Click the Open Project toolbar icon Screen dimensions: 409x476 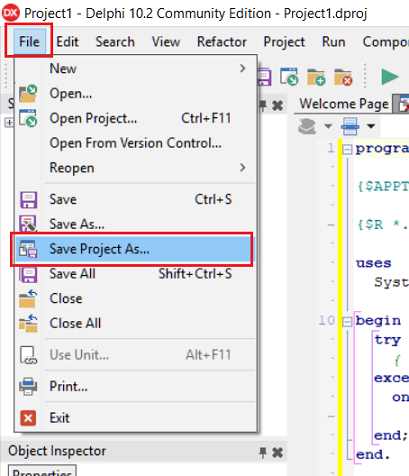[289, 77]
